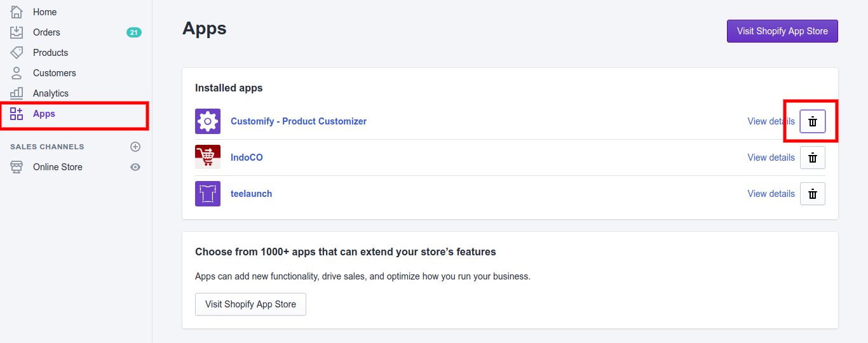868x343 pixels.
Task: Click the Installed apps heading
Action: [x=229, y=88]
